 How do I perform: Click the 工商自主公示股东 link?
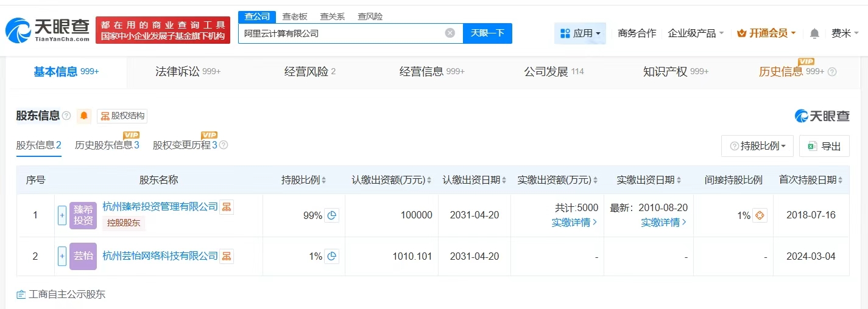67,294
